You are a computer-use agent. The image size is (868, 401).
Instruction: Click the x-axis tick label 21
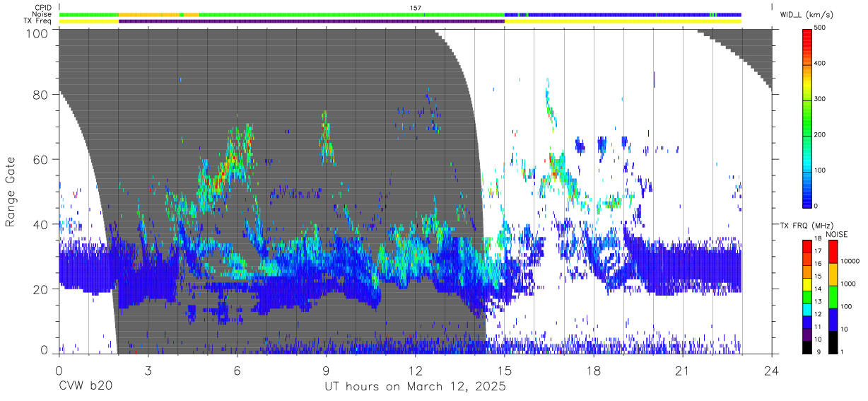tap(682, 370)
